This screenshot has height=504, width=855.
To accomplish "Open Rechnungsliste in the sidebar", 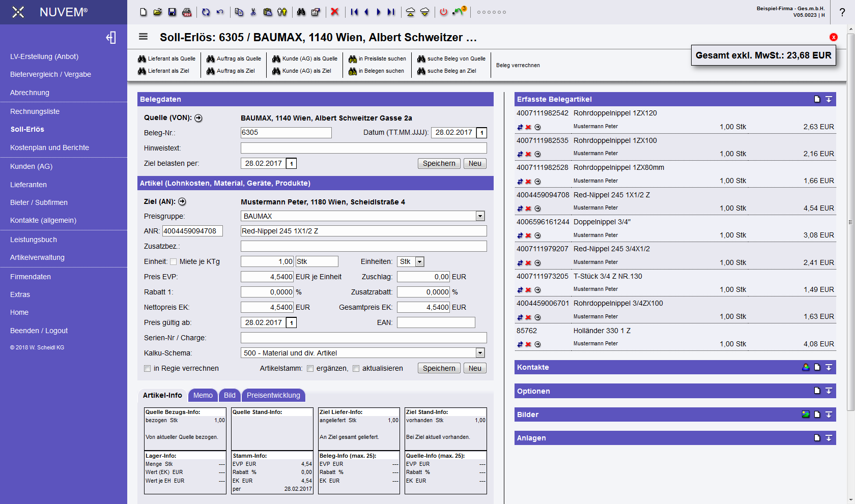I will (35, 111).
